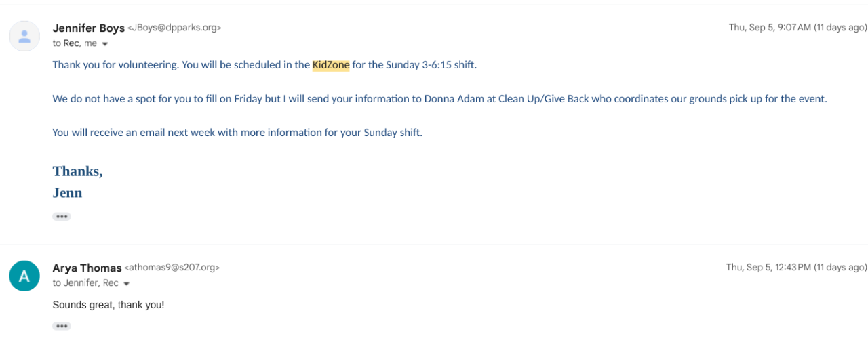Click the 9:07 AM message timestamp
Screen dimensions: 868x357
(797, 28)
